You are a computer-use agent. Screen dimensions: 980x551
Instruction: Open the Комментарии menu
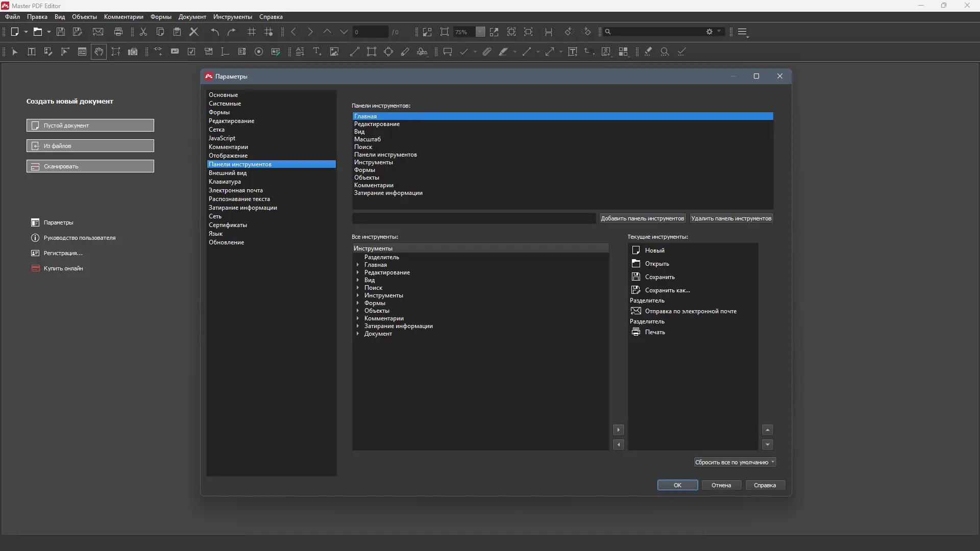tap(124, 17)
